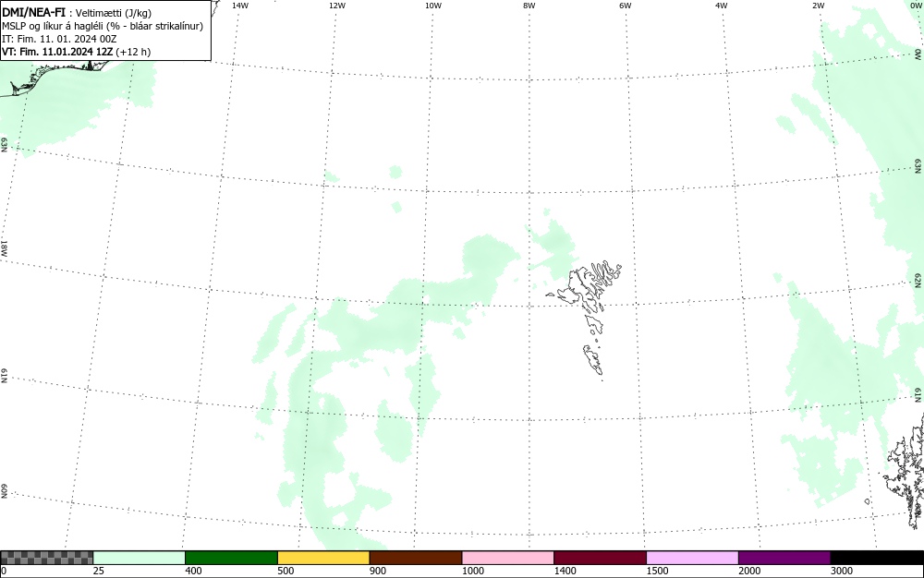The height and width of the screenshot is (578, 924).
Task: Click the legend value 1500
Action: coord(657,571)
